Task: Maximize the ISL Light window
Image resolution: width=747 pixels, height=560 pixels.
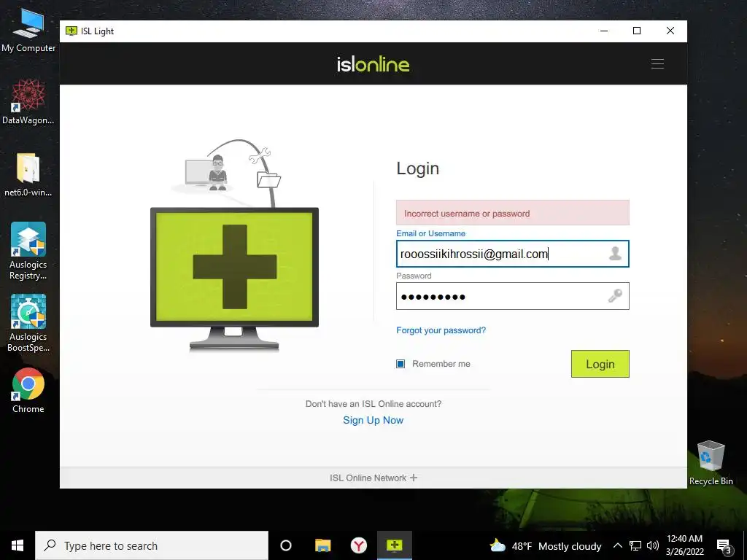Action: [637, 31]
